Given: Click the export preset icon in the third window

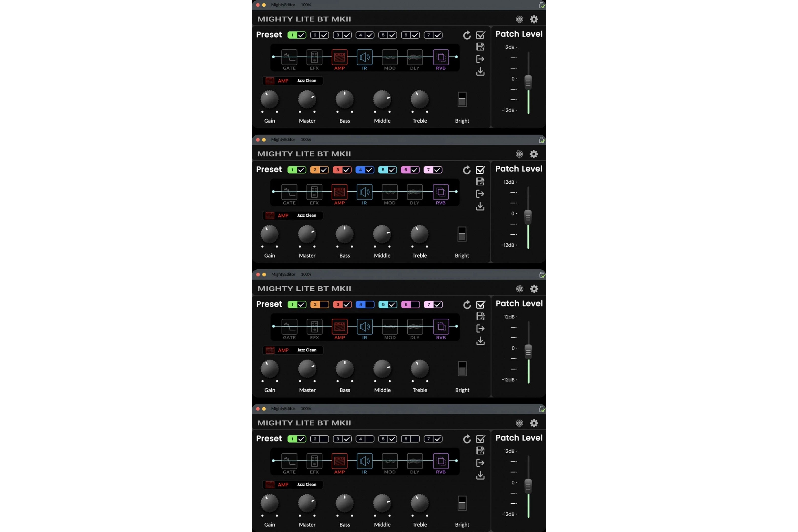Looking at the screenshot, I should [x=480, y=328].
